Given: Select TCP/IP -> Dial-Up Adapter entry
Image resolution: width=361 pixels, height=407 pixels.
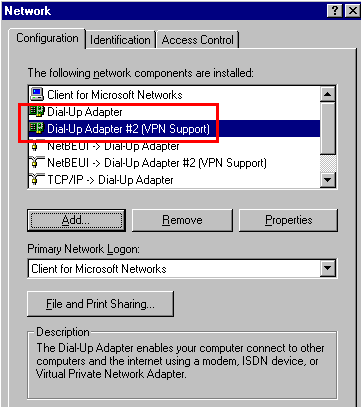Looking at the screenshot, I should [x=110, y=180].
